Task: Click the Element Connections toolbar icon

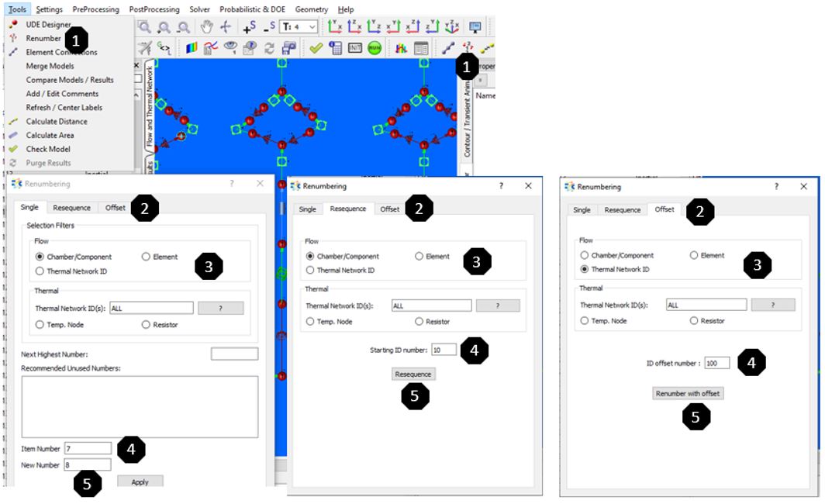Action: point(448,48)
